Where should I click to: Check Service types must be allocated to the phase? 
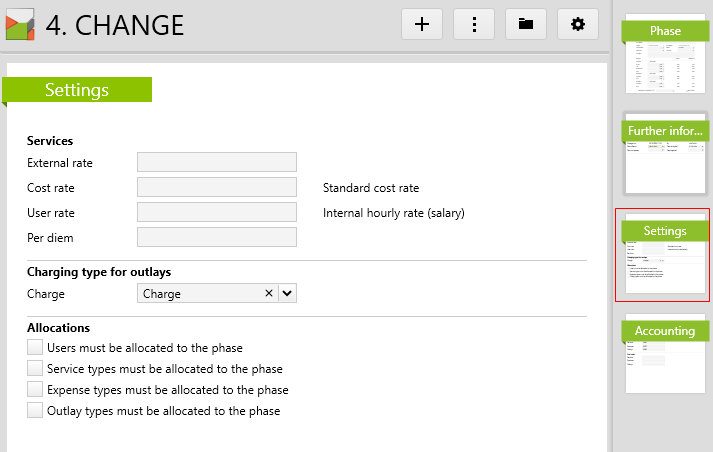36,369
